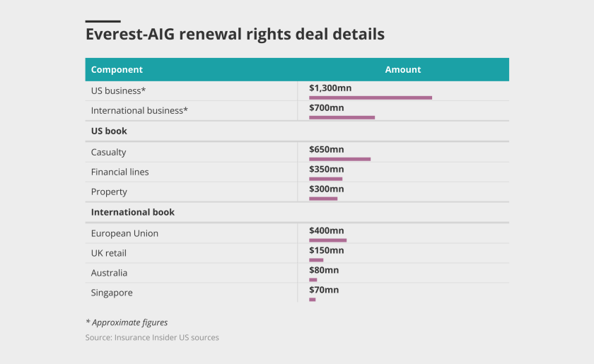Screen dimensions: 594x364
Task: Click the International book section heading
Action: click(132, 212)
